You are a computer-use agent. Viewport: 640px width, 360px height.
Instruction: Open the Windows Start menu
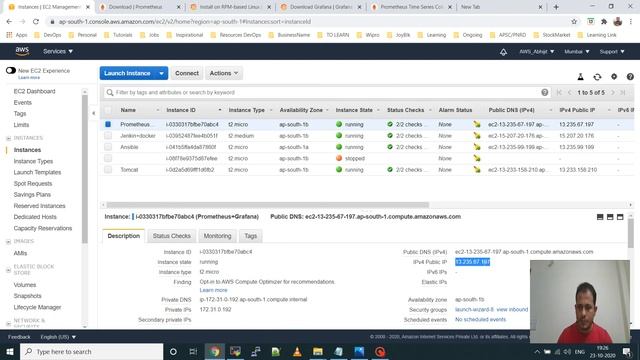pyautogui.click(x=10, y=351)
